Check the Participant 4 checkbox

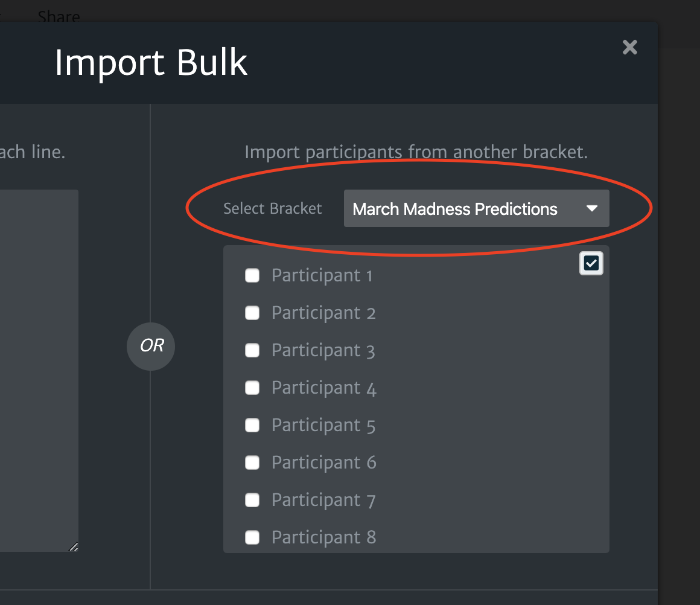[252, 388]
